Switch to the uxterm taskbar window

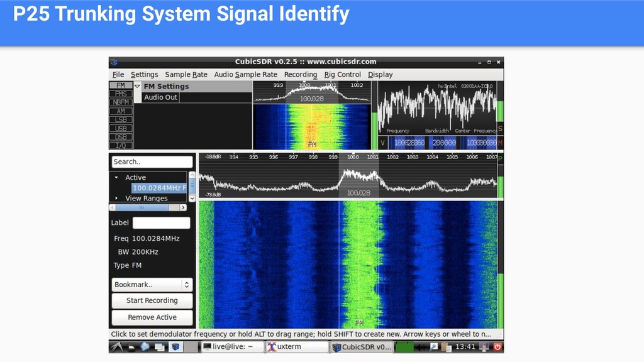pyautogui.click(x=297, y=347)
